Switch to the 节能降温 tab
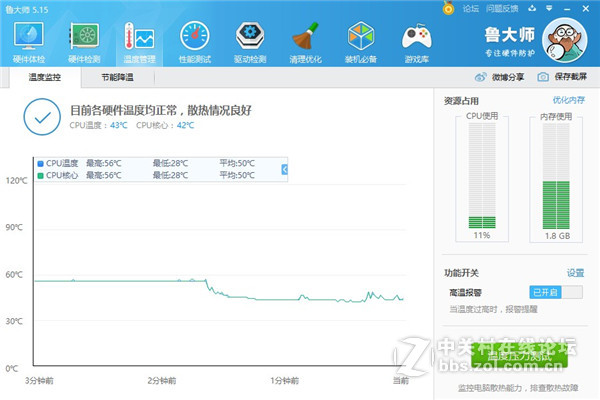Viewport: 600px width, 400px height. click(117, 77)
